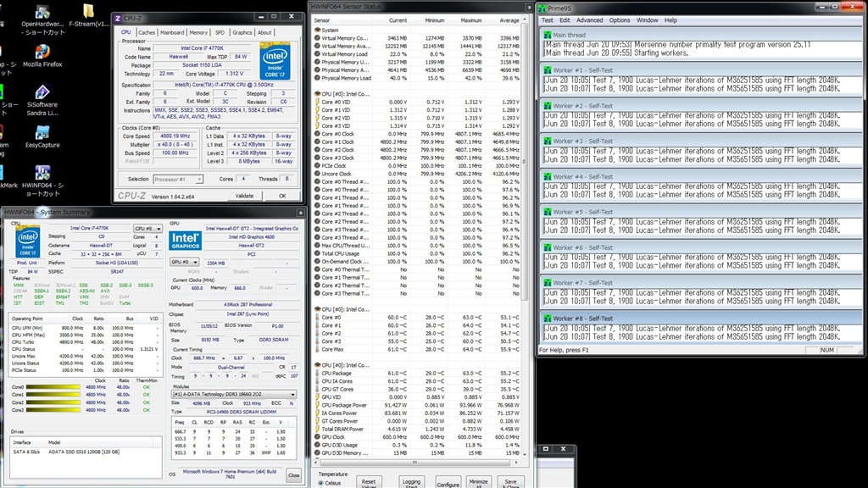Image resolution: width=868 pixels, height=488 pixels.
Task: Open the OpenHardwareMonitor desktop shortcut
Action: 42,13
